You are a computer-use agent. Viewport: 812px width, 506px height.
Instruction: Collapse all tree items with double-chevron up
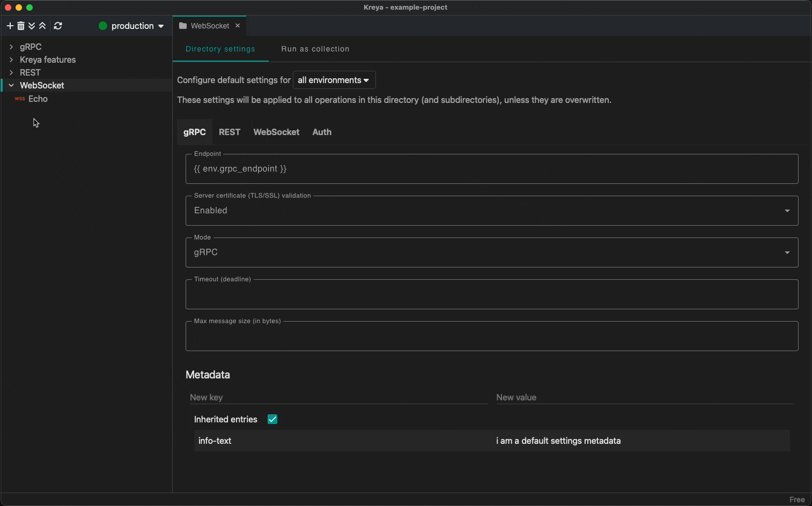coord(42,26)
